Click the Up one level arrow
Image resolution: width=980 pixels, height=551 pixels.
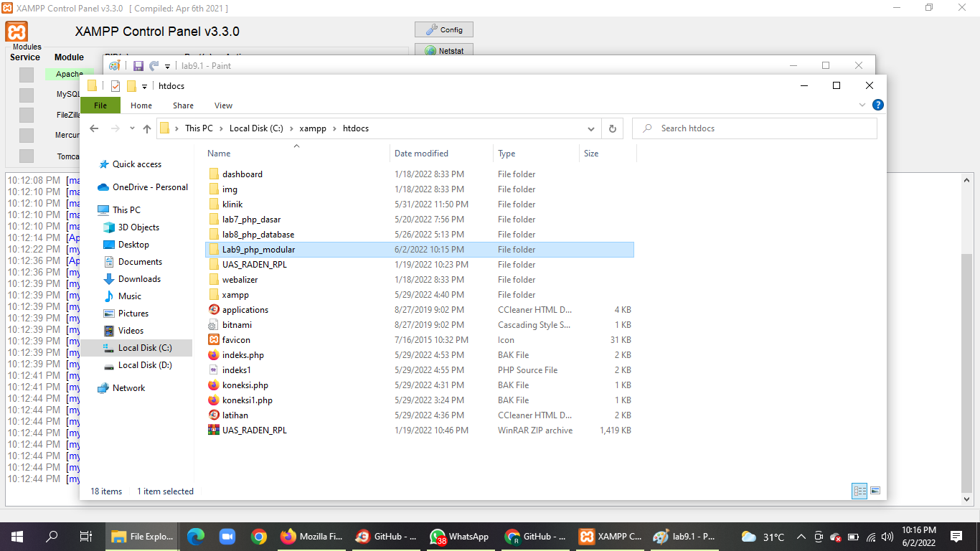coord(147,128)
